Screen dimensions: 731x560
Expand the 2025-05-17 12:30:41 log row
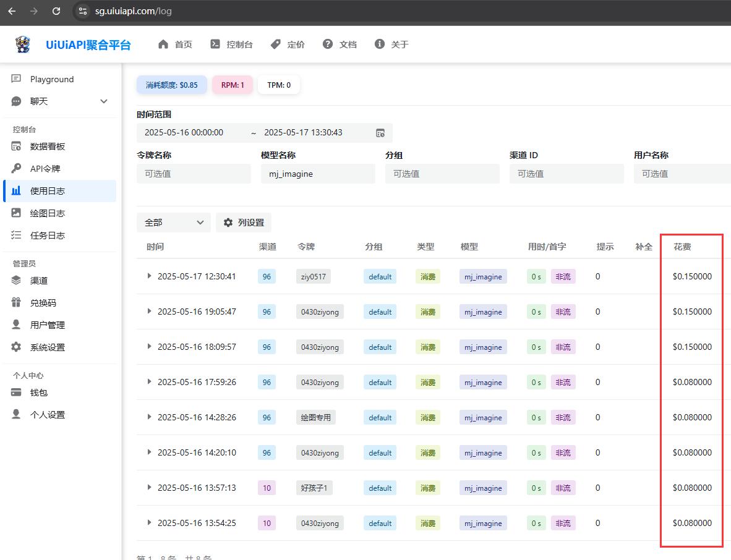coord(149,276)
